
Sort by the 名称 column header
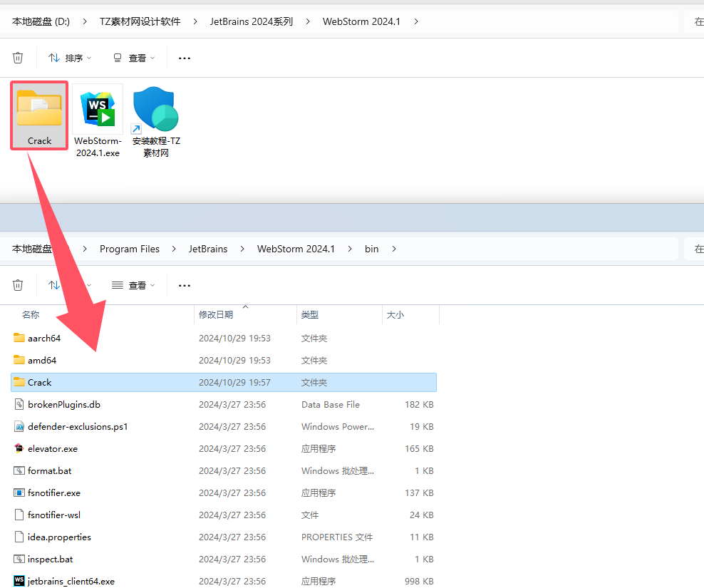(x=31, y=315)
